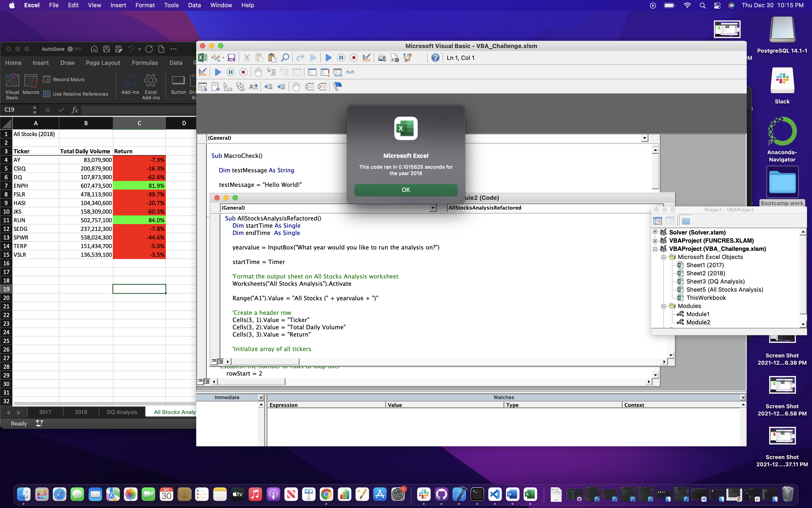
Task: Click Toggle Folders icon in Project panel
Action: coord(686,221)
